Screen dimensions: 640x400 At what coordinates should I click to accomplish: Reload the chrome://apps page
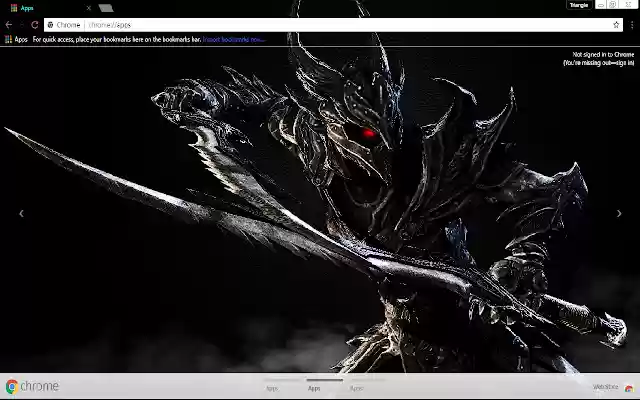click(x=35, y=25)
